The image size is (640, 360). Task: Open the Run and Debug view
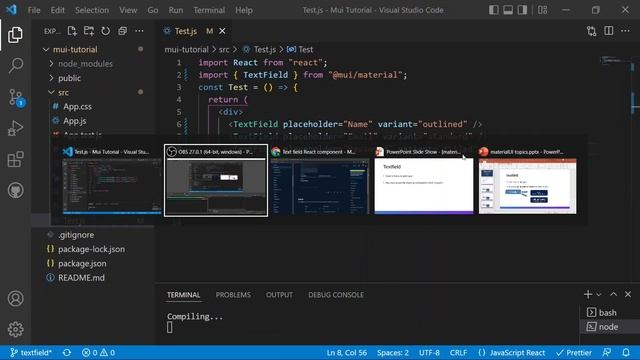tap(16, 128)
